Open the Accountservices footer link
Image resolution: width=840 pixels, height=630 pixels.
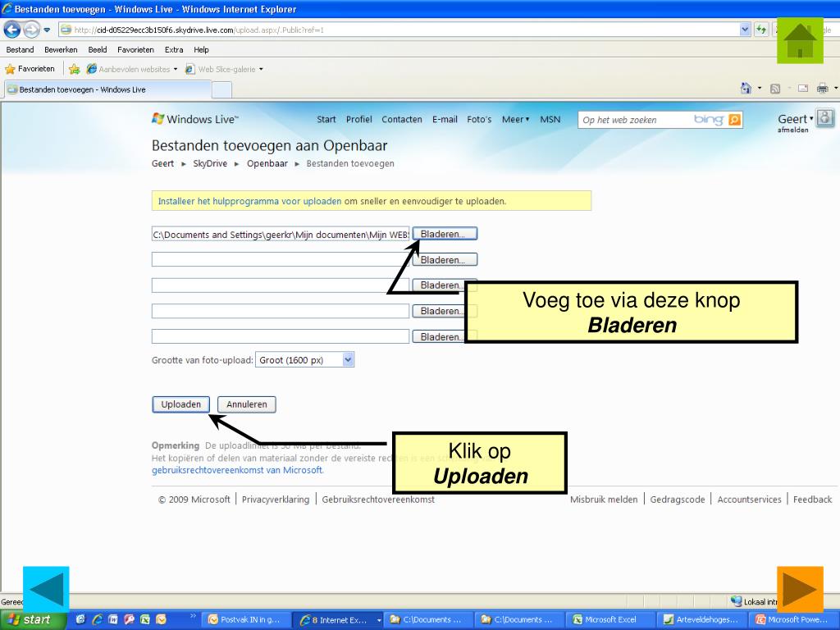pos(749,500)
